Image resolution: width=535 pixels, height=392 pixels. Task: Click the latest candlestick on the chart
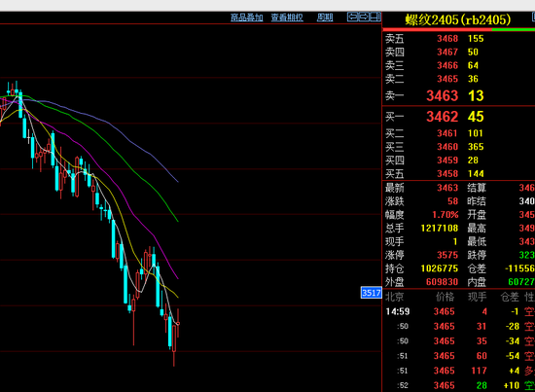point(178,323)
